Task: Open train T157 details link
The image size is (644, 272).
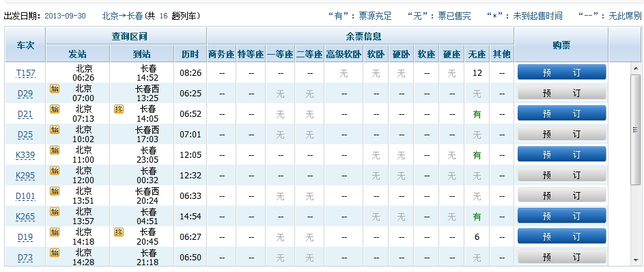Action: click(x=25, y=73)
